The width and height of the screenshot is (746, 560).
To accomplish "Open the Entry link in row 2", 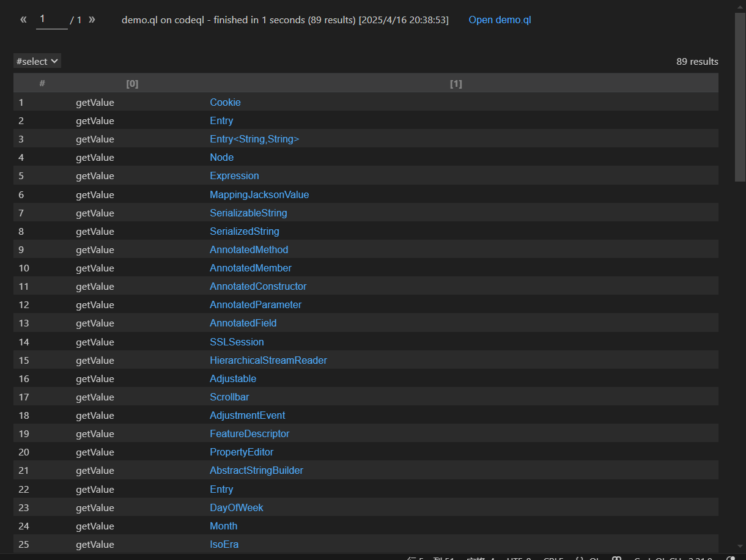I will point(221,120).
